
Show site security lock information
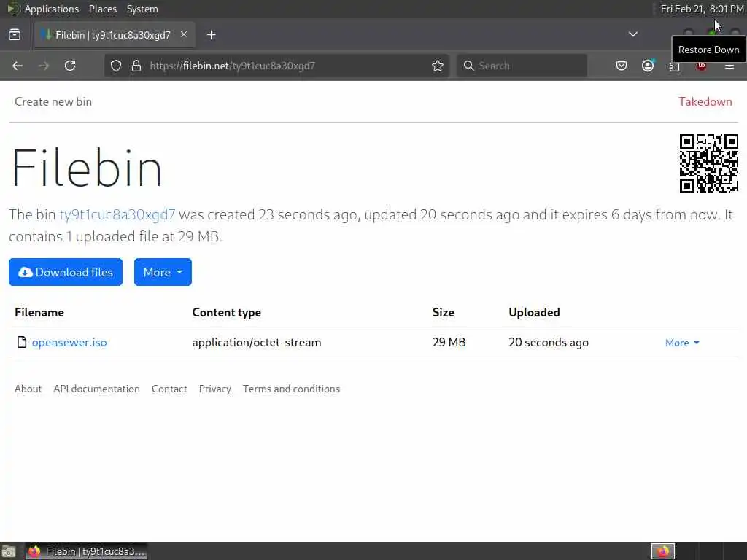click(136, 66)
